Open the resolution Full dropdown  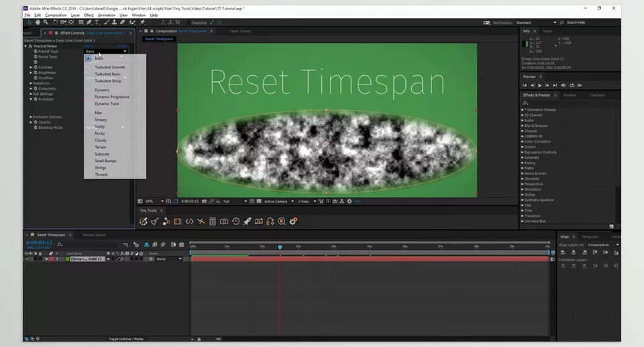[235, 201]
